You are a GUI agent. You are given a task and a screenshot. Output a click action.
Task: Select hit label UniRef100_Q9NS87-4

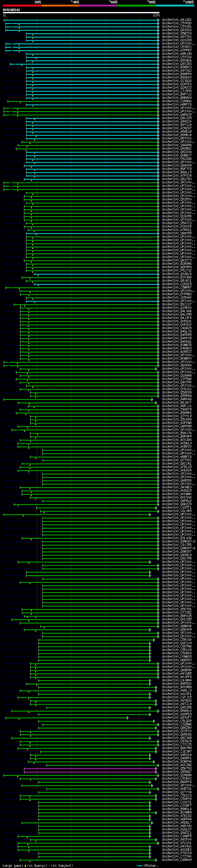point(179,548)
